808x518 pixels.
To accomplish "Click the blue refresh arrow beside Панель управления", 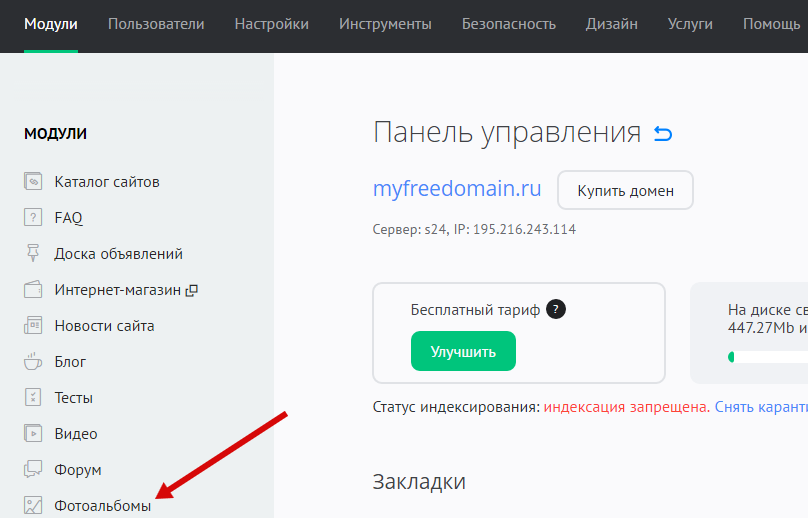I will pyautogui.click(x=663, y=133).
